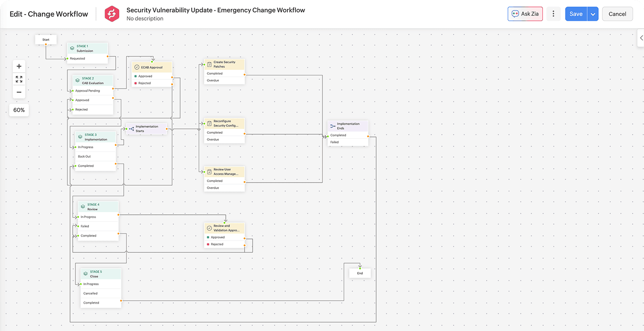Select Approved in ECAB Approval node
This screenshot has width=644, height=331.
point(152,76)
